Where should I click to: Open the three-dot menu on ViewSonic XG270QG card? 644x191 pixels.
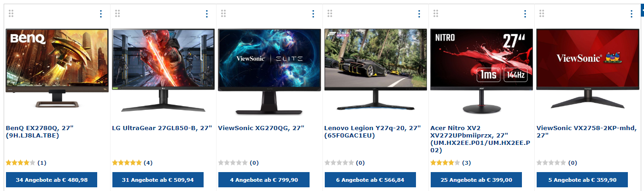coord(313,14)
